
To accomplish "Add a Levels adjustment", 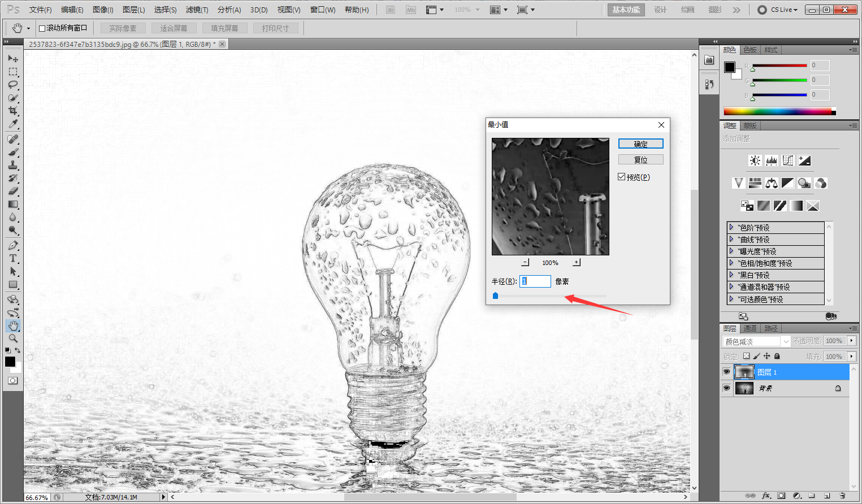I will click(772, 160).
